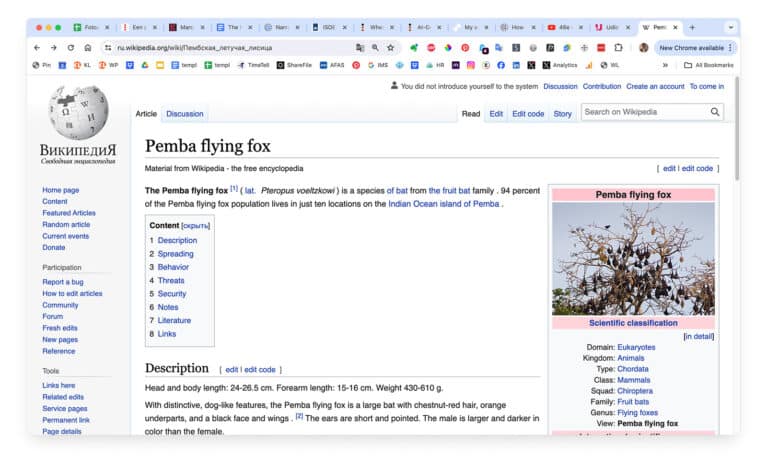Click the browser home icon
Viewport: 767px width, 470px height.
(x=88, y=47)
